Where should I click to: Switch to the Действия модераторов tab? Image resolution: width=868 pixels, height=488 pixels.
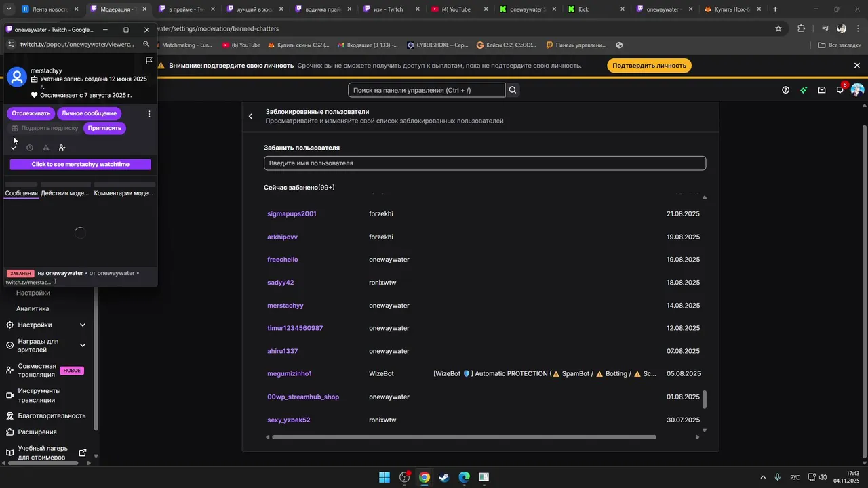65,193
